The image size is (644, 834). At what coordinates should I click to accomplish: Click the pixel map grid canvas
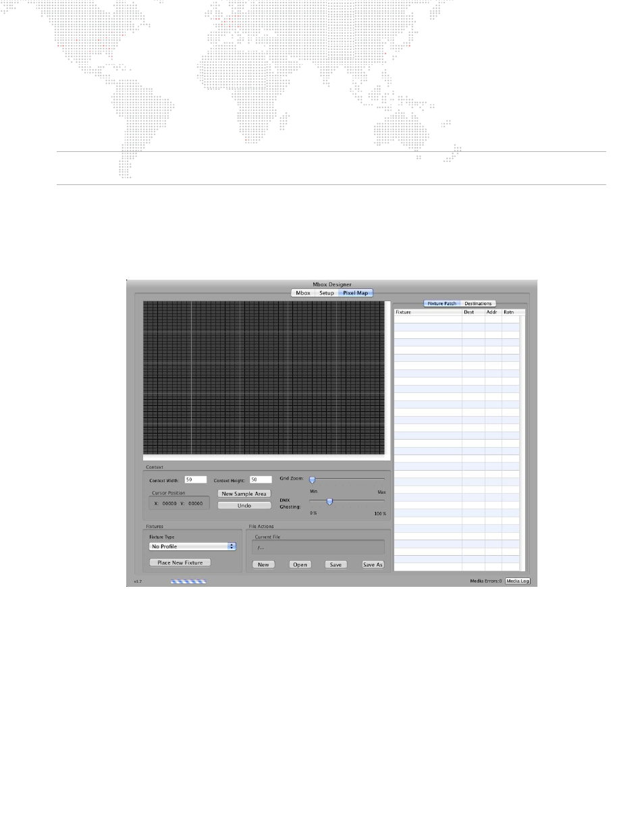pyautogui.click(x=264, y=377)
